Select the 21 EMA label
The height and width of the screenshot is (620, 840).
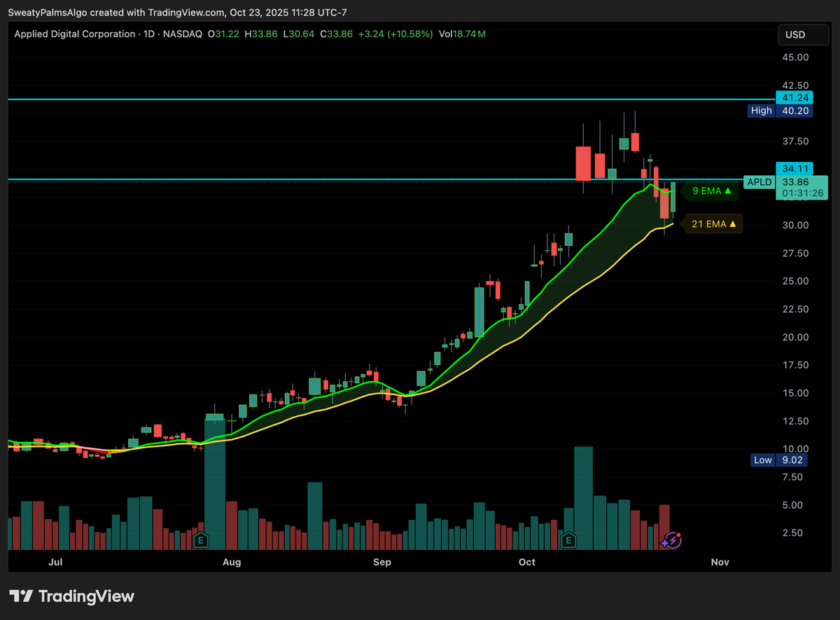(713, 224)
